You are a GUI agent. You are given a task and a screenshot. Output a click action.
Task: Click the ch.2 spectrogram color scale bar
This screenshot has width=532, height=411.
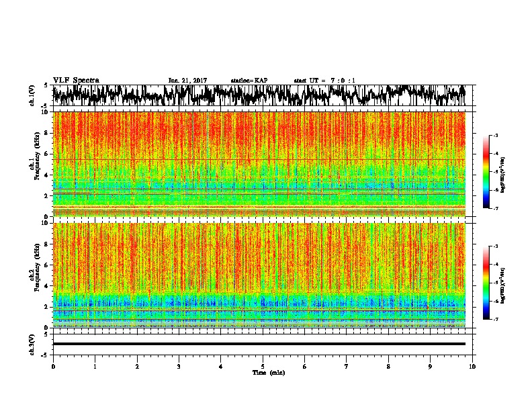[486, 283]
